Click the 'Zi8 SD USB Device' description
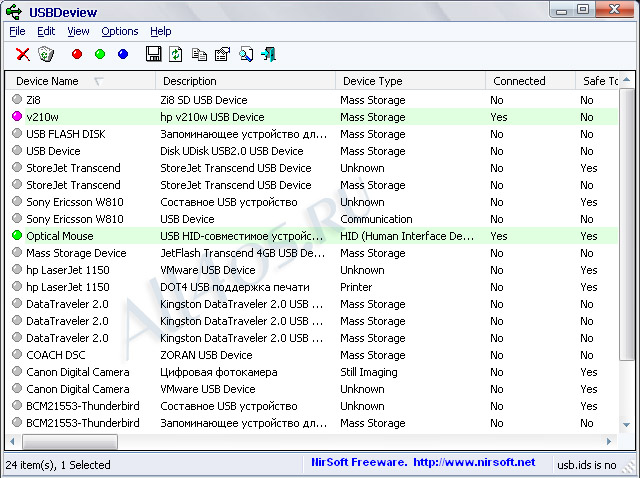This screenshot has height=478, width=640. point(204,100)
